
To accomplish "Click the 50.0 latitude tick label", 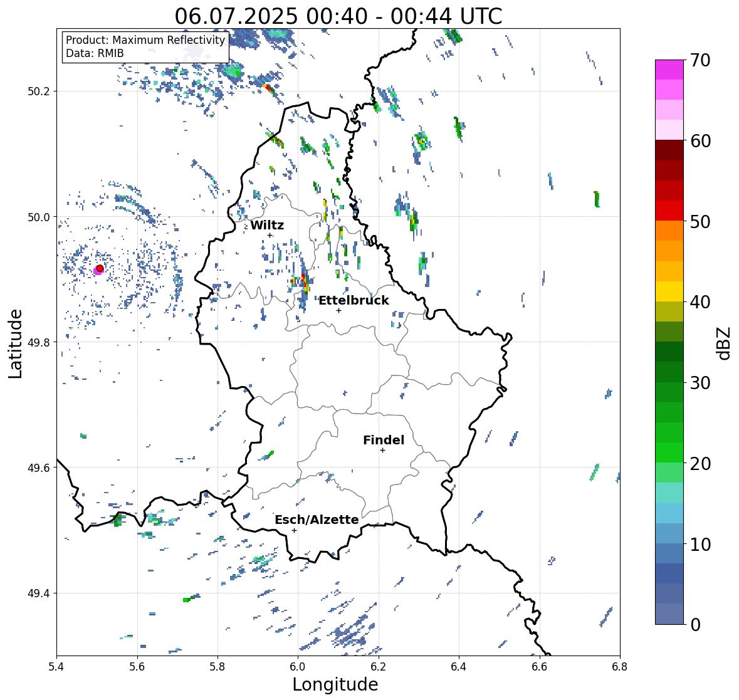I will click(x=39, y=217).
